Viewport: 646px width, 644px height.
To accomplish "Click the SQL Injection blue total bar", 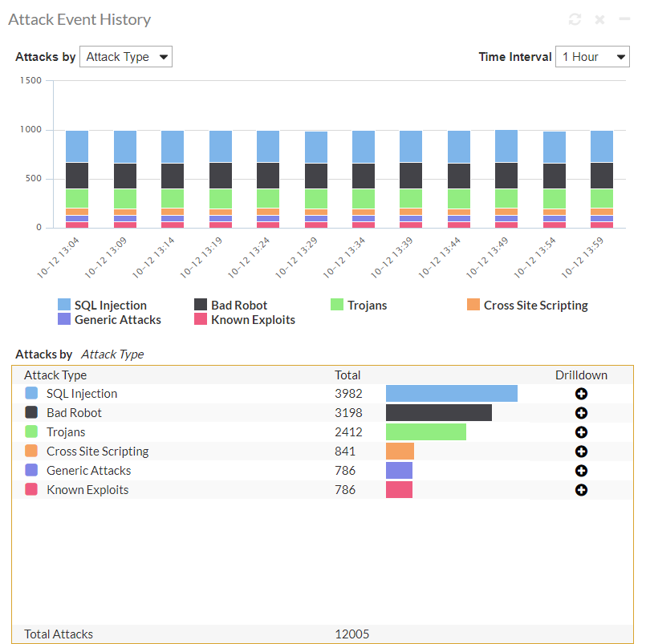I will pyautogui.click(x=451, y=394).
